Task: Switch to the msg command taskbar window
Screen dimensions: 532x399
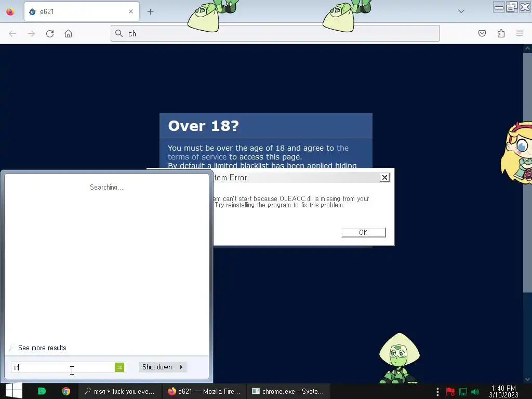Action: pos(119,391)
